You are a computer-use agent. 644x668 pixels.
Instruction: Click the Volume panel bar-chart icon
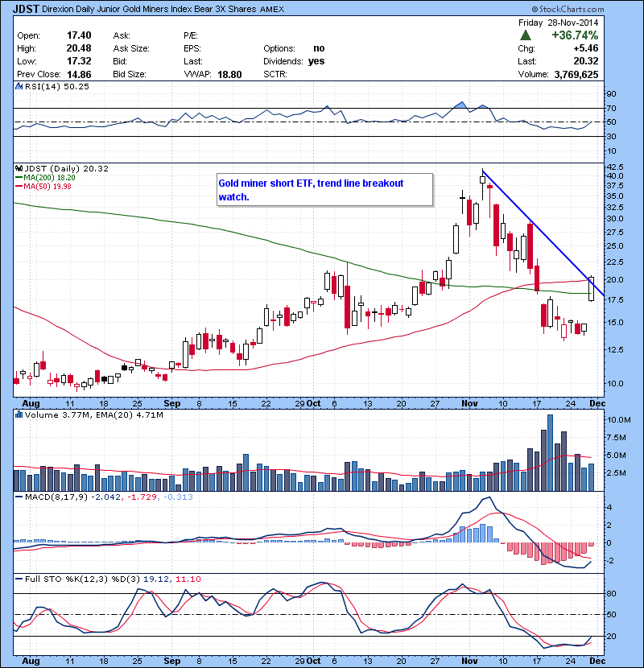[x=19, y=414]
